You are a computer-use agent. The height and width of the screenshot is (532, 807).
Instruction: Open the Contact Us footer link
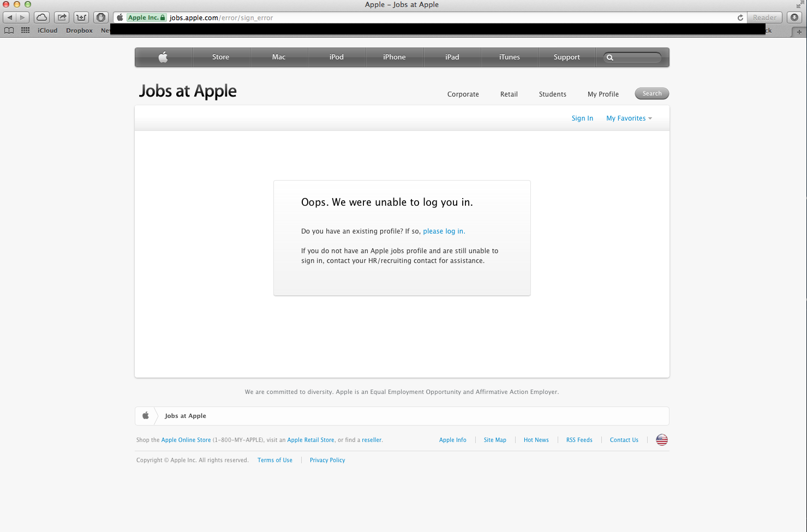(x=624, y=440)
